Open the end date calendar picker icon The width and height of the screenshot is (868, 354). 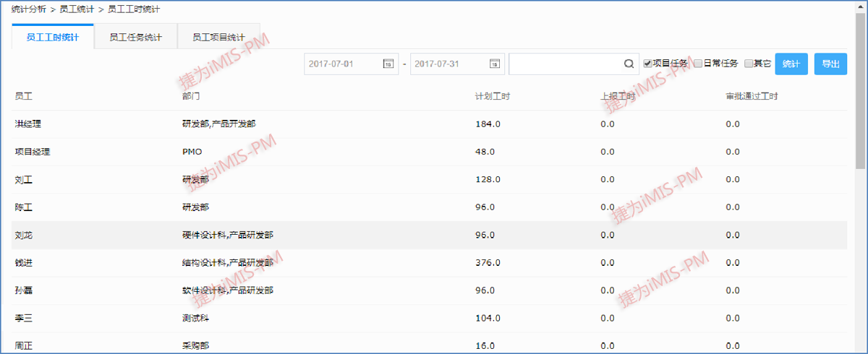click(x=495, y=64)
